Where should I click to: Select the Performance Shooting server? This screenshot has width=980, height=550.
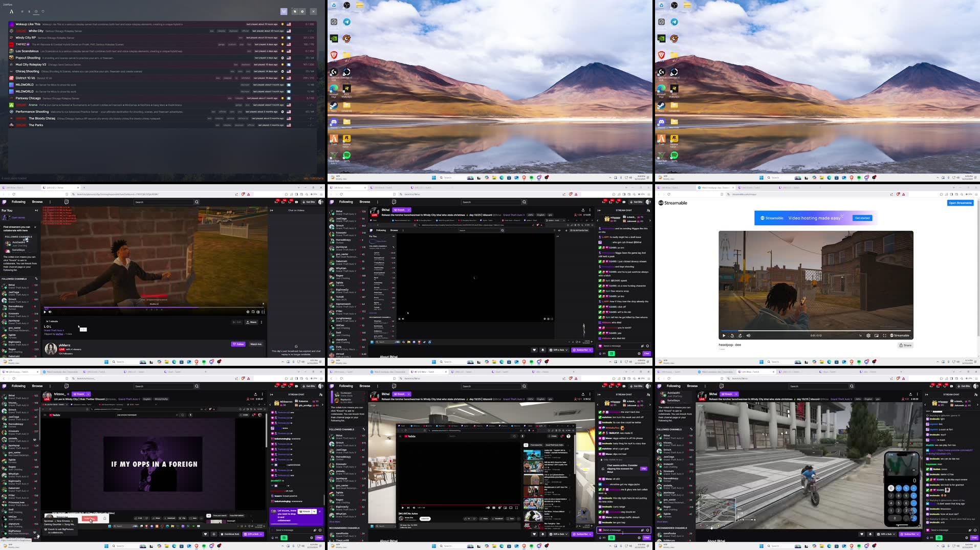[x=162, y=112]
